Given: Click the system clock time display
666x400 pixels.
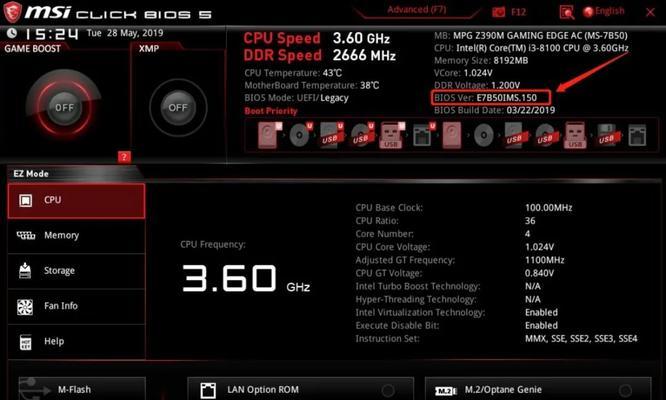Looking at the screenshot, I should coord(51,34).
